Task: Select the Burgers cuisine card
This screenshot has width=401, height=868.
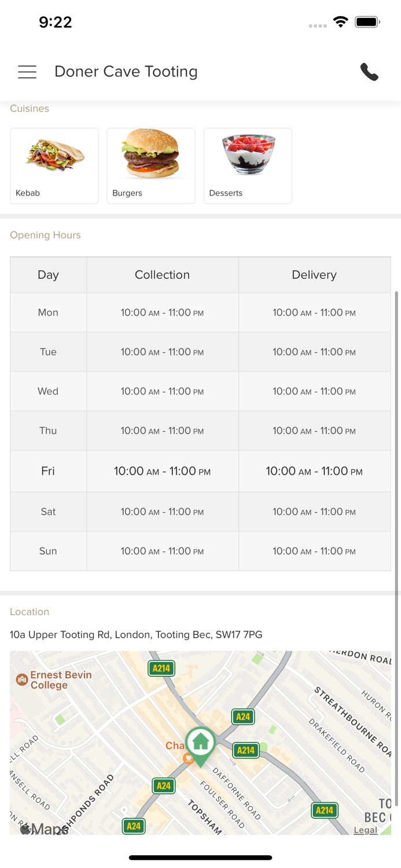Action: pyautogui.click(x=151, y=165)
